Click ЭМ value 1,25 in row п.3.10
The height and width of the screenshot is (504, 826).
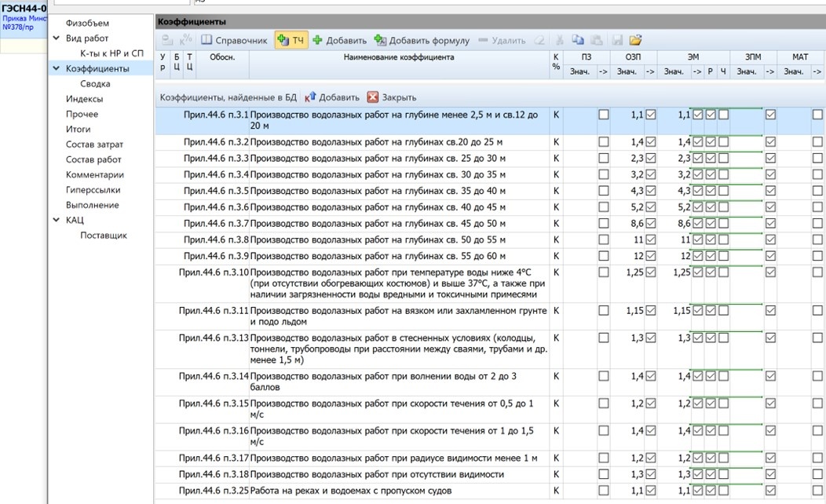[x=682, y=272]
